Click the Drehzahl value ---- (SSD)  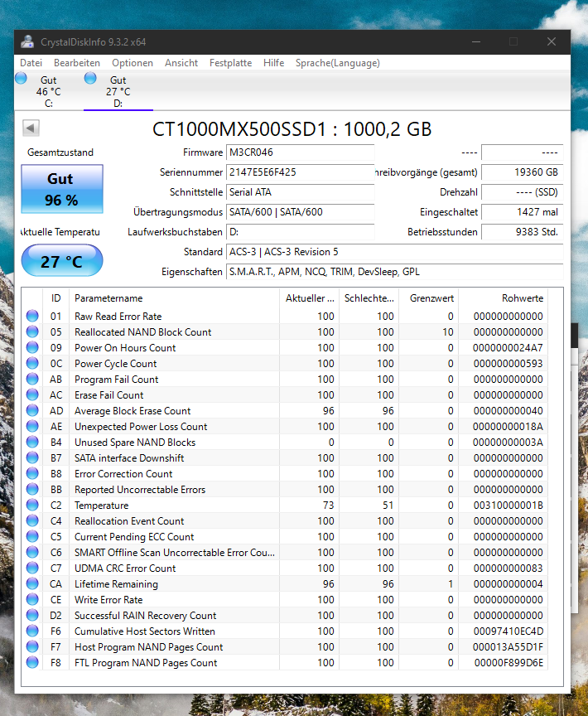tap(523, 192)
